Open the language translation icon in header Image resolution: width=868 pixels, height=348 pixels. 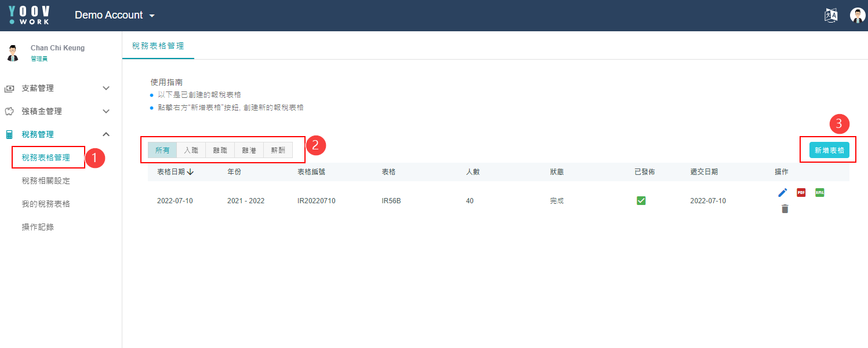point(831,15)
